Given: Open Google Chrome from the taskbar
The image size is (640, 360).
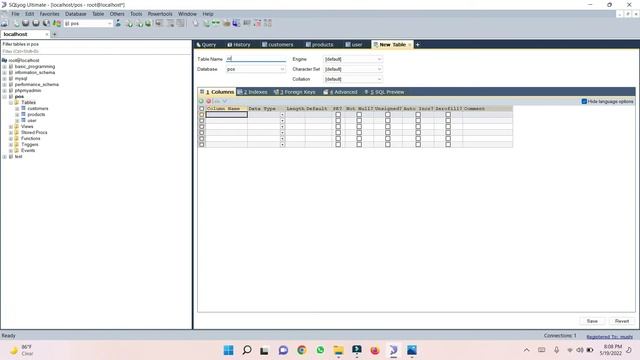Looking at the screenshot, I should click(x=302, y=350).
